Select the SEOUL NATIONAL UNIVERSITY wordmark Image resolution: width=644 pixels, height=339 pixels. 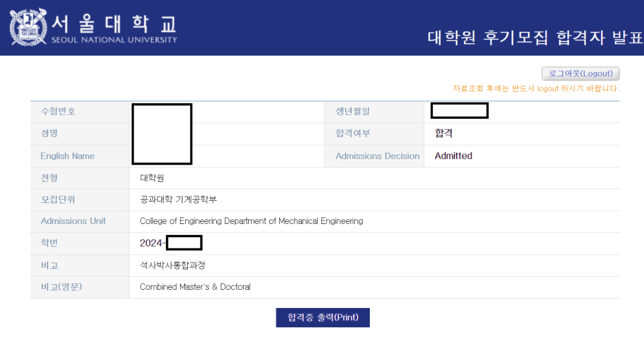tap(114, 39)
